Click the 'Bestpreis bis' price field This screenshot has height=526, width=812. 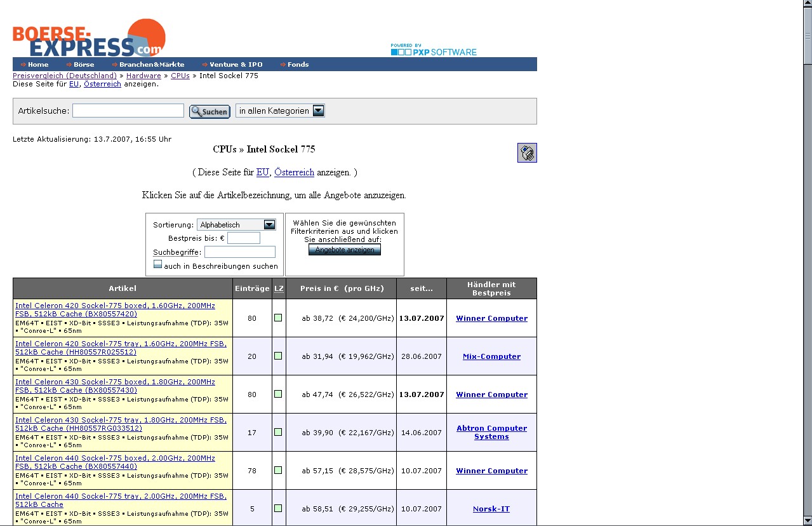[x=244, y=238]
